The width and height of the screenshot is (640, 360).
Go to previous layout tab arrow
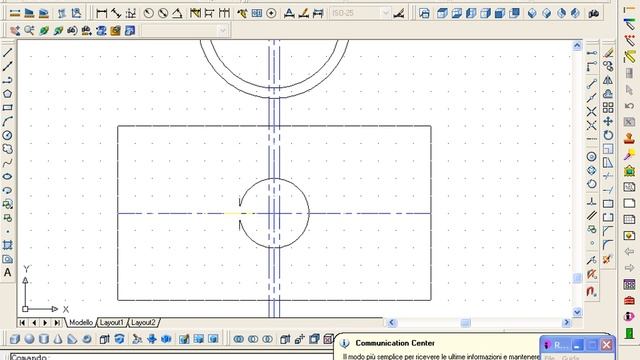[34, 322]
